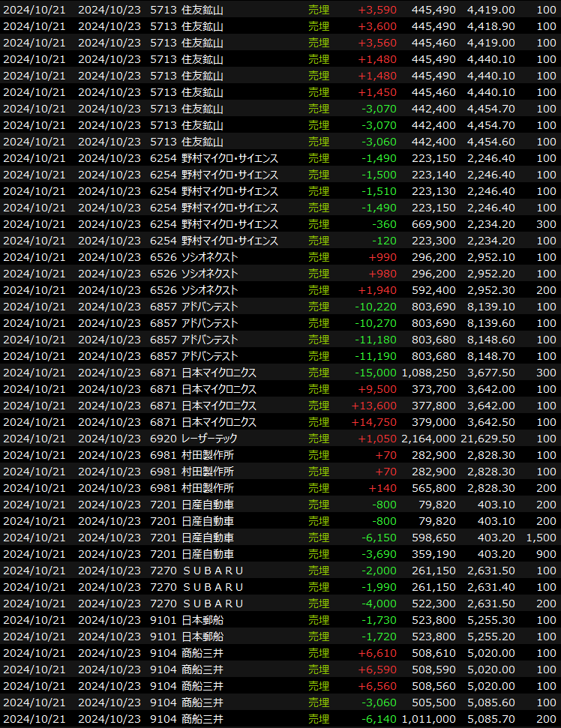This screenshot has height=728, width=561.
Task: Click the +3,590 profit cell for 住友鉱山
Action: click(x=377, y=10)
